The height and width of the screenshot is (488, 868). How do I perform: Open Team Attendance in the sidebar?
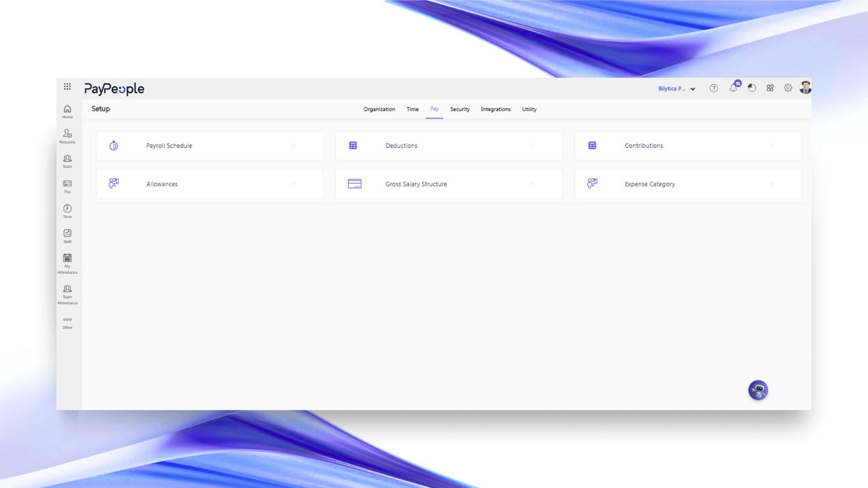(x=67, y=294)
